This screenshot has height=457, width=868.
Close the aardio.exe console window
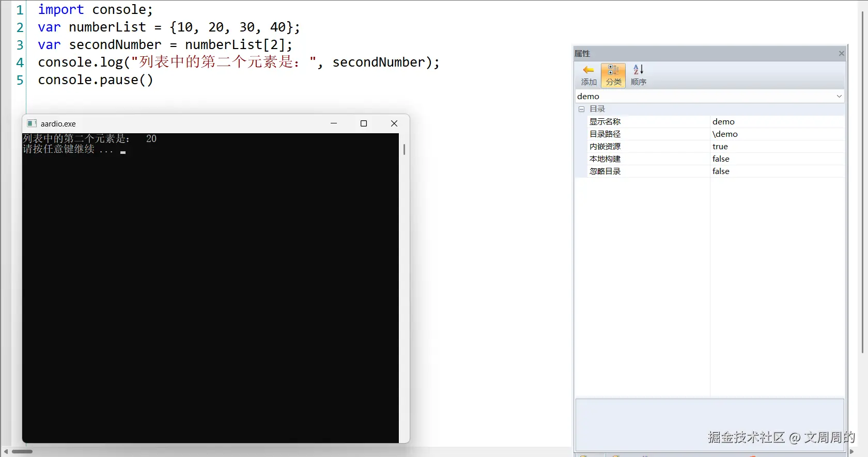[x=394, y=123]
